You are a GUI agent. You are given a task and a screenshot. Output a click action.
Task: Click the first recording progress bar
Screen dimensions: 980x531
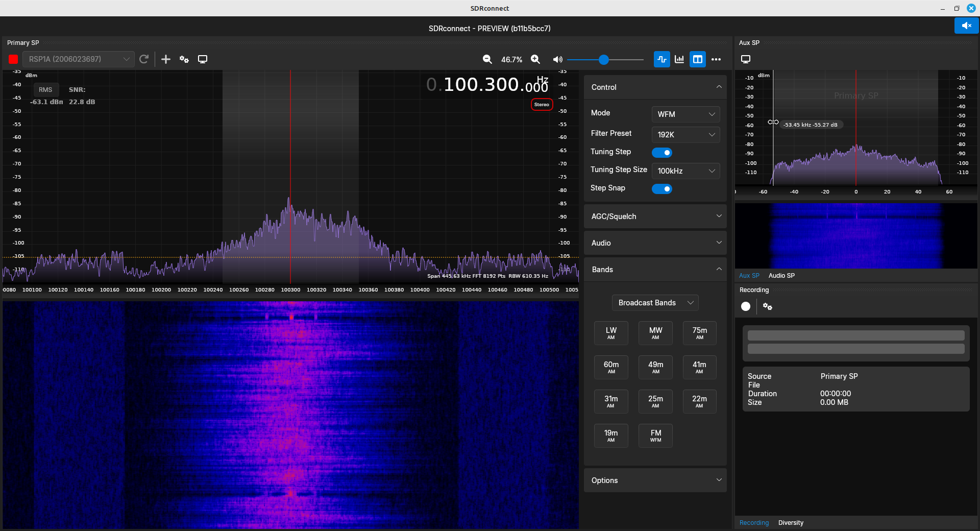[x=856, y=335]
